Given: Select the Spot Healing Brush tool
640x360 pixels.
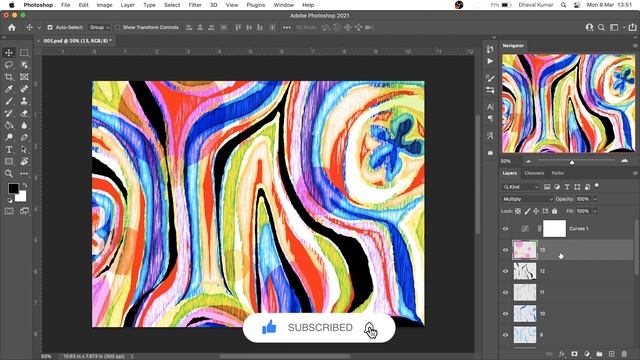Looking at the screenshot, I should tap(24, 89).
